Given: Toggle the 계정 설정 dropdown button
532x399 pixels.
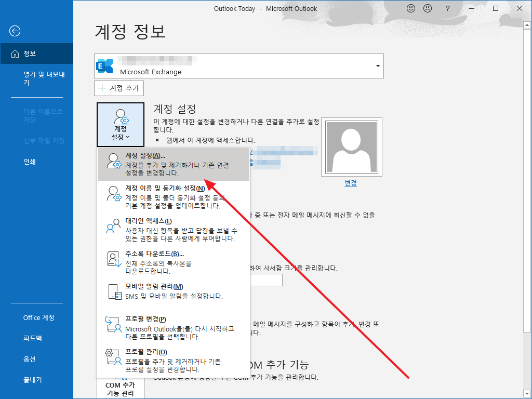Looking at the screenshot, I should 121,125.
